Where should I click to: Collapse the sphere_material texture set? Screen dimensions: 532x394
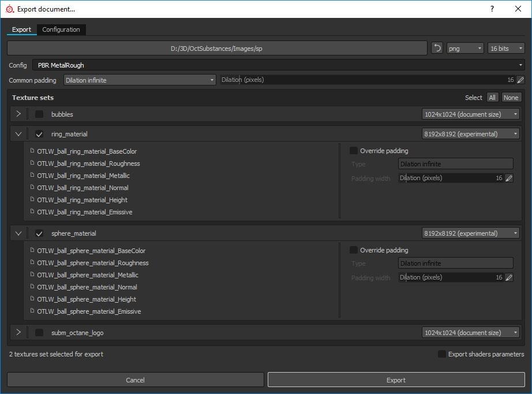point(18,233)
